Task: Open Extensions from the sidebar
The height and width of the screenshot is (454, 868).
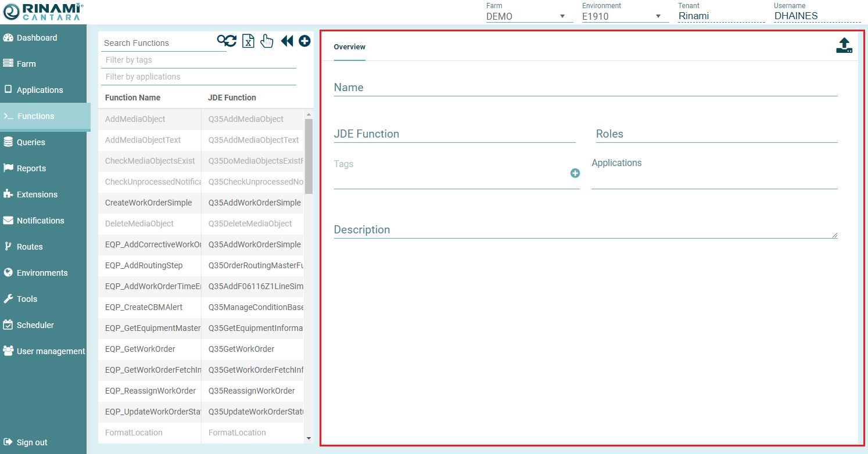Action: click(37, 194)
